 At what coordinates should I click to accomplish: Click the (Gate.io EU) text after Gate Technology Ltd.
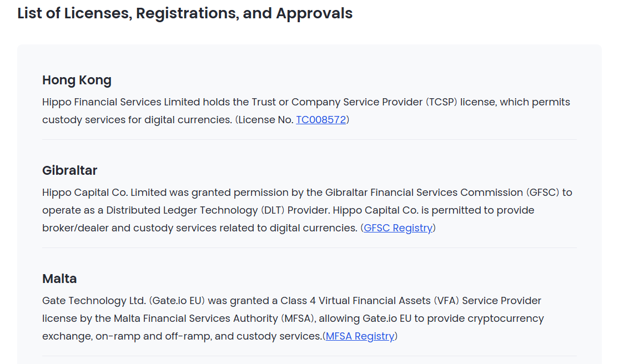177,301
